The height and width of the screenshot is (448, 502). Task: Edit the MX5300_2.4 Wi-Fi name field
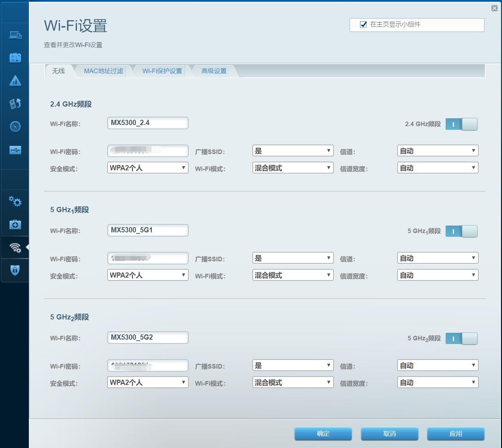pyautogui.click(x=148, y=123)
